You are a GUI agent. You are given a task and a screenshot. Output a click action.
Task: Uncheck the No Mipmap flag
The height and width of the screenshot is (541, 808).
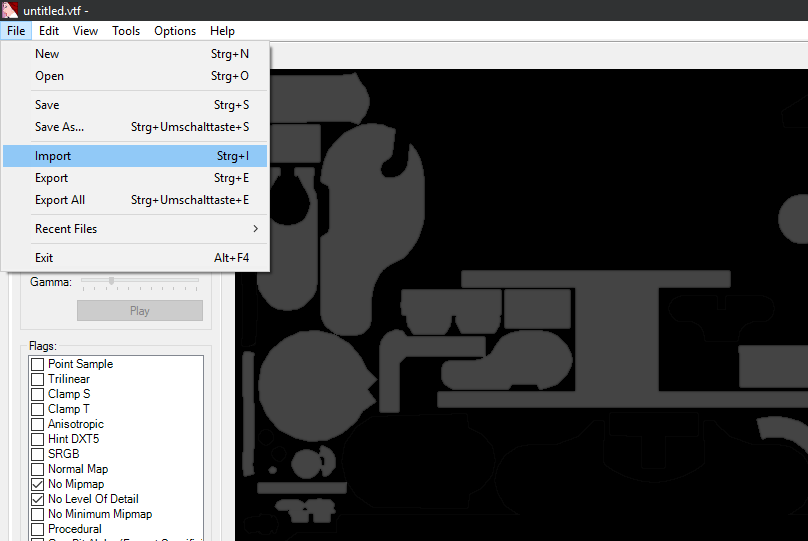pyautogui.click(x=37, y=484)
